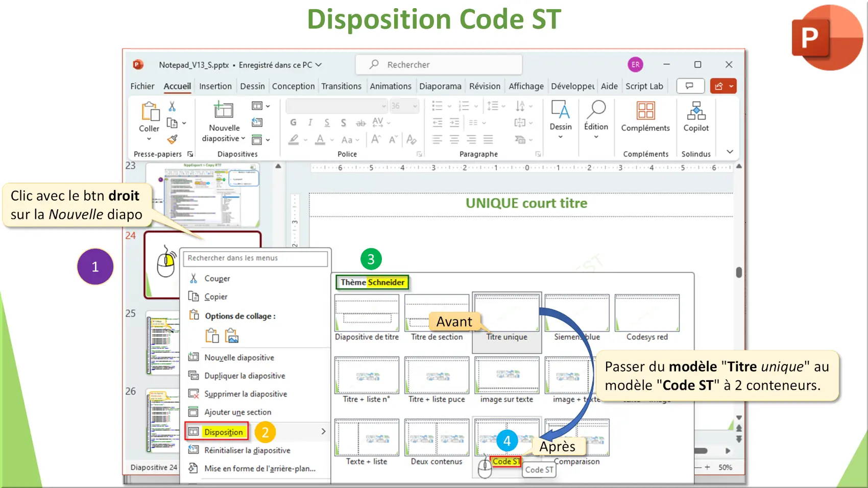
Task: Toggle justify text alignment
Action: coord(488,139)
